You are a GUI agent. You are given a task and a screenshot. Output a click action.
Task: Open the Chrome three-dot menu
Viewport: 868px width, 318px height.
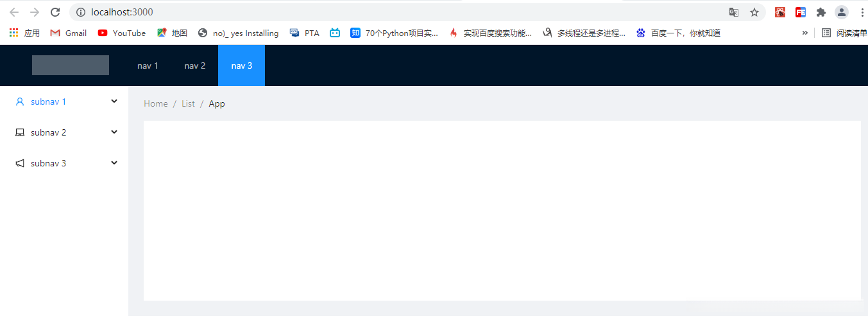(x=861, y=12)
